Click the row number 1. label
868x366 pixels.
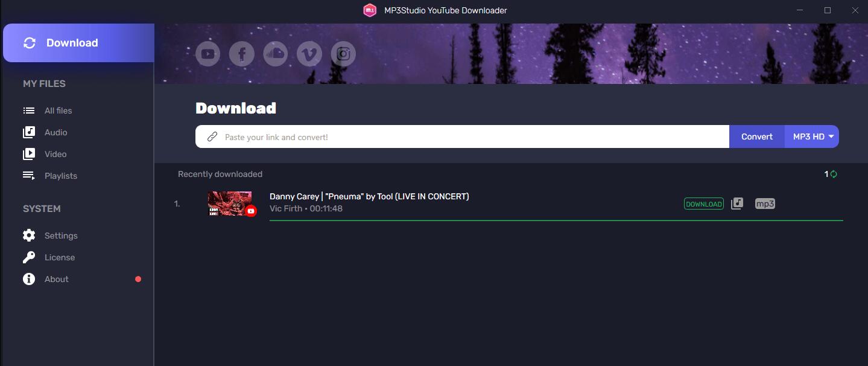click(177, 204)
